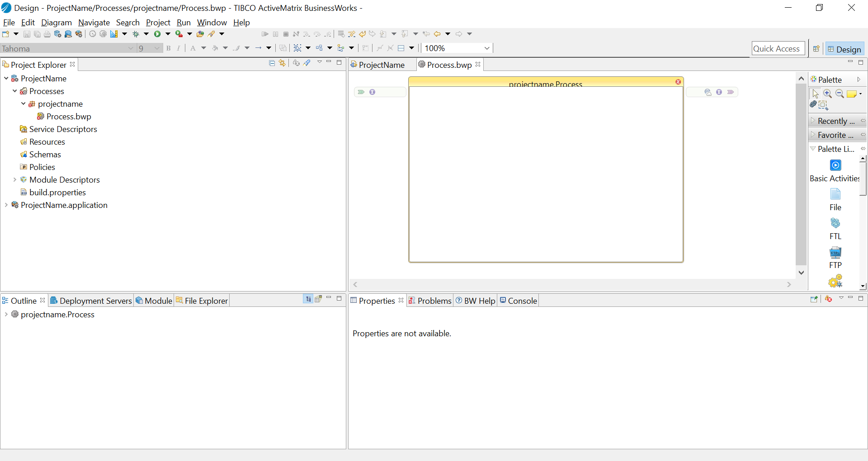This screenshot has width=868, height=461.
Task: Toggle Link with Editor in Project Explorer
Action: click(282, 63)
